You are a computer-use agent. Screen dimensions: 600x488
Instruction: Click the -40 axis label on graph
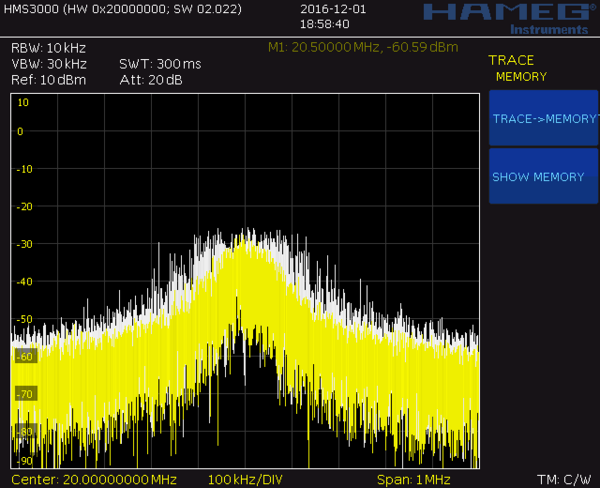coord(25,281)
